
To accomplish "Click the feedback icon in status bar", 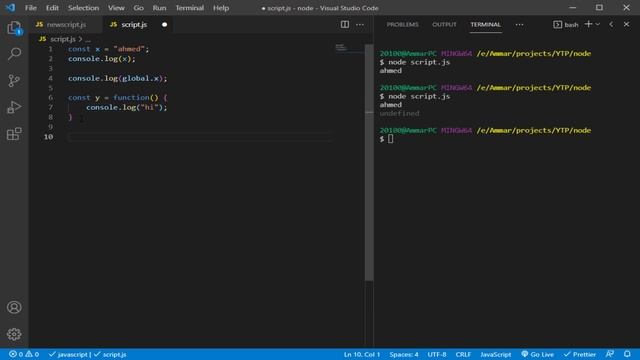I will [610, 354].
